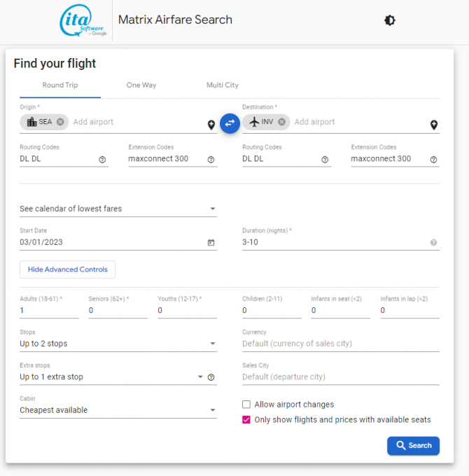Click the swap origin and destination button
The width and height of the screenshot is (469, 476).
point(230,123)
